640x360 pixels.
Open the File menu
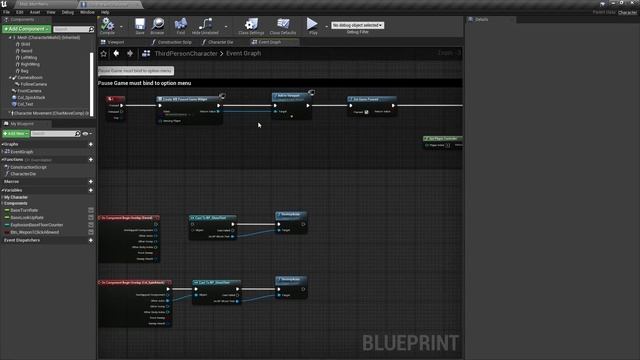click(x=6, y=12)
